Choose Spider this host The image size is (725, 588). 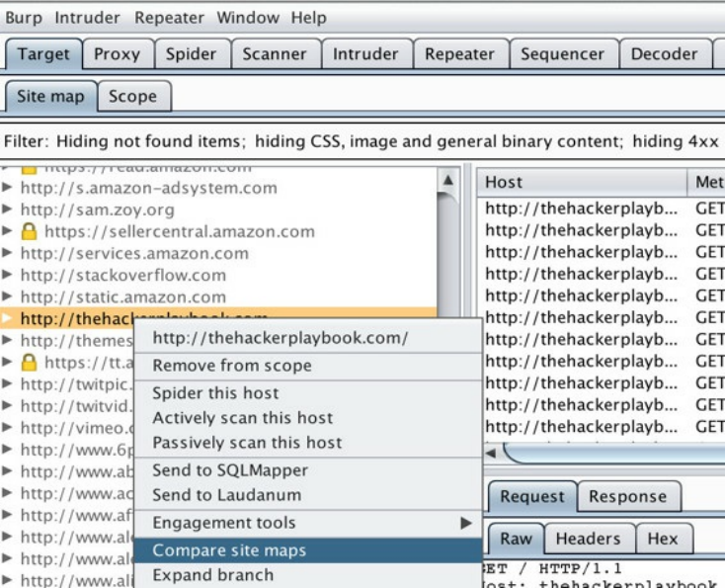(308, 393)
